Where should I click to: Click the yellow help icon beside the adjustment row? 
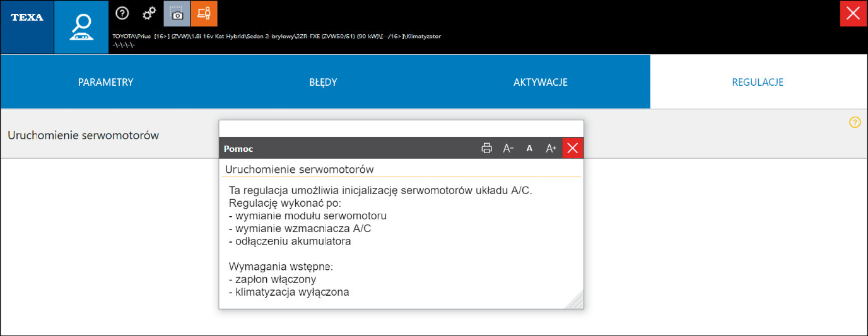(855, 122)
